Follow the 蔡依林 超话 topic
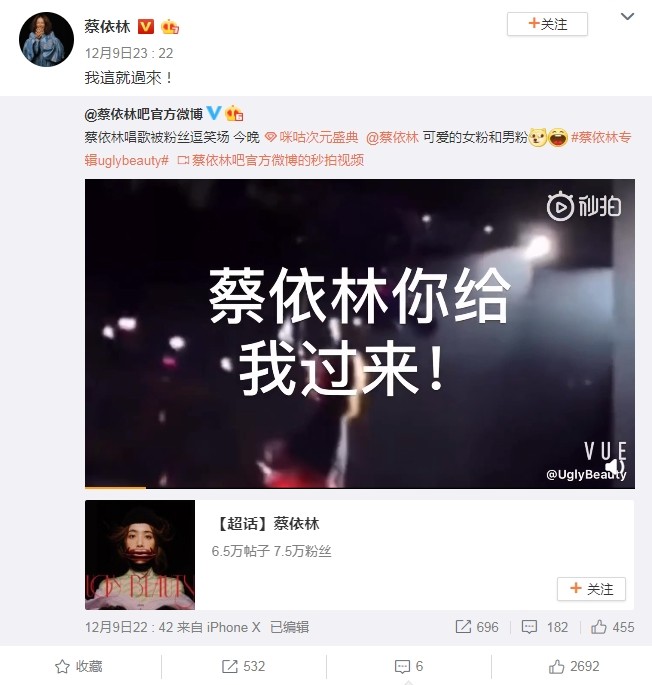This screenshot has width=652, height=685. (591, 589)
